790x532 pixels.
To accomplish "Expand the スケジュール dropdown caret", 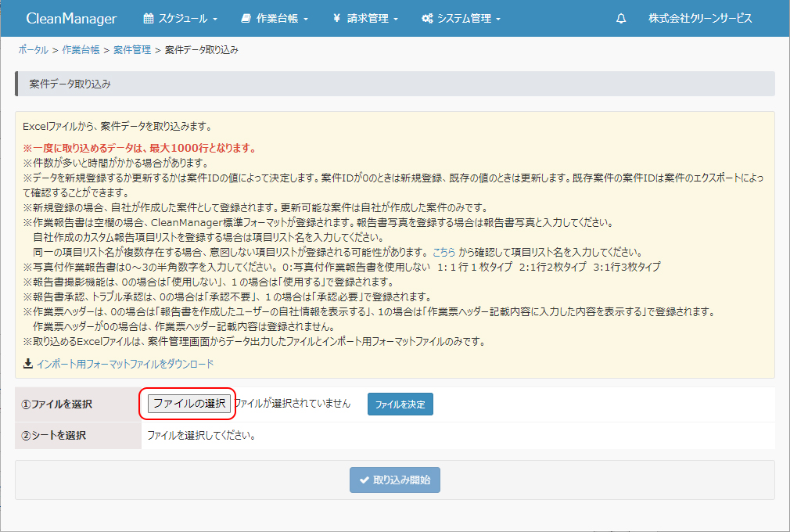I will tap(215, 19).
